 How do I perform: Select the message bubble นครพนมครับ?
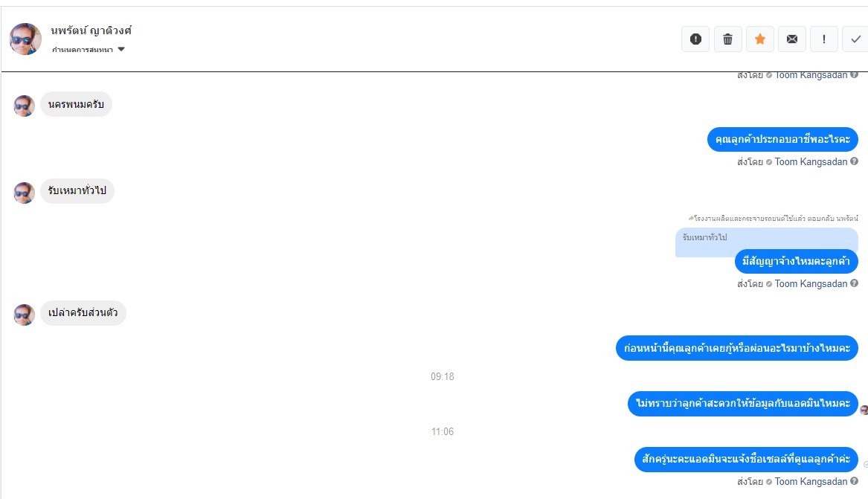[x=76, y=104]
